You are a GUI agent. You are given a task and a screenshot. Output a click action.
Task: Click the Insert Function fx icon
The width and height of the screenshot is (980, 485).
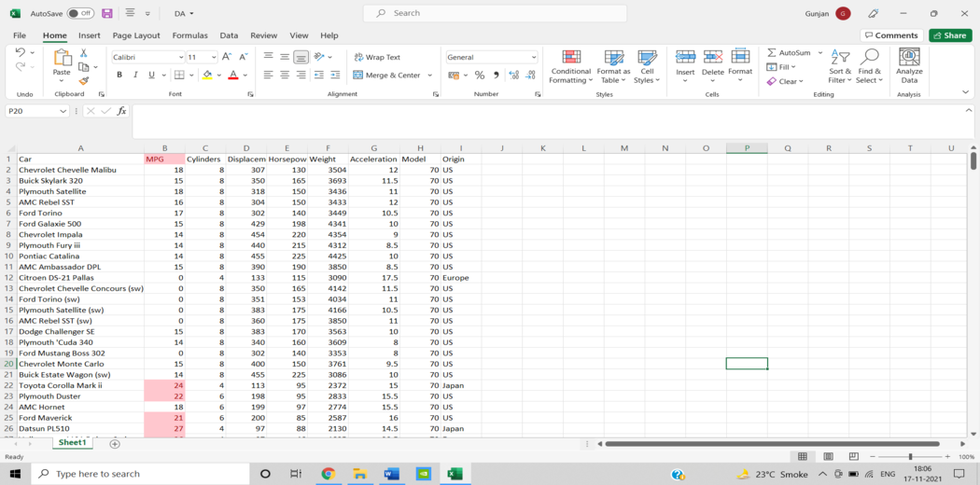click(122, 110)
